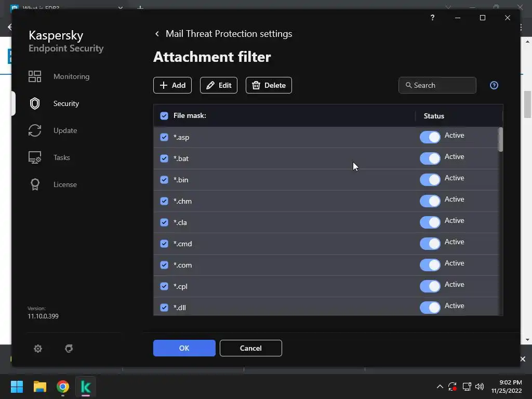Open settings gear in sidebar

point(38,349)
